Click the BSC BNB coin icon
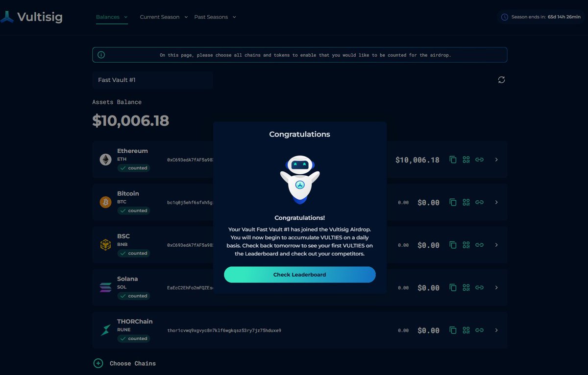The height and width of the screenshot is (375, 588). (x=105, y=245)
